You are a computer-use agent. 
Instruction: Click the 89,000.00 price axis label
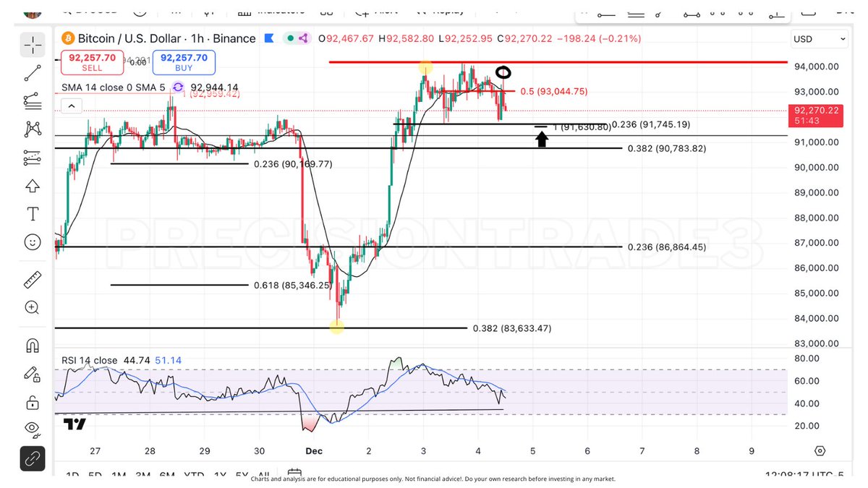815,193
